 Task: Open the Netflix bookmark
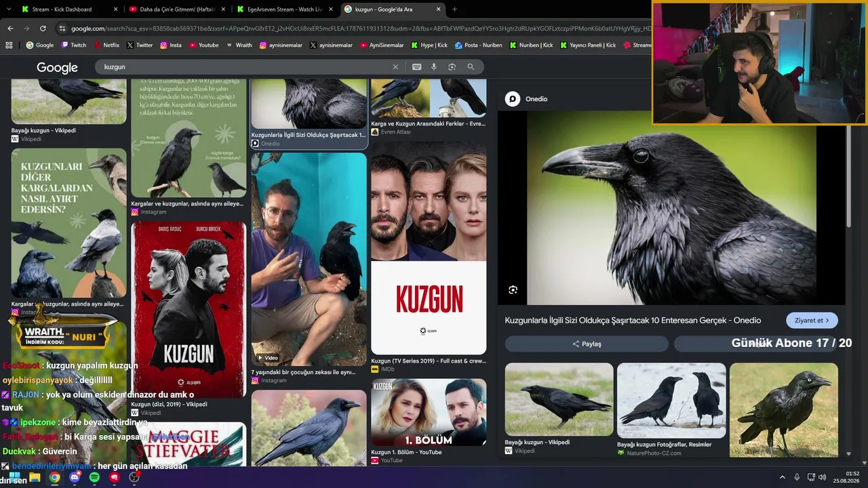[x=106, y=45]
